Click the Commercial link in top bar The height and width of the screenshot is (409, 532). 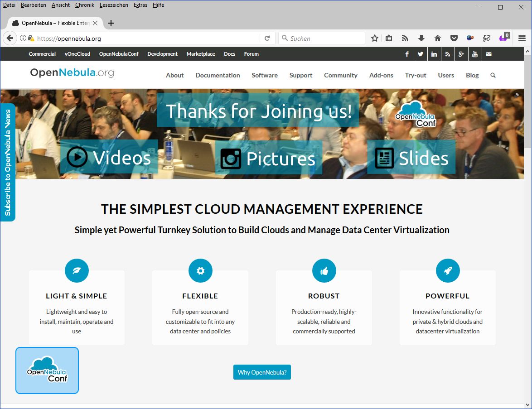[x=42, y=54]
